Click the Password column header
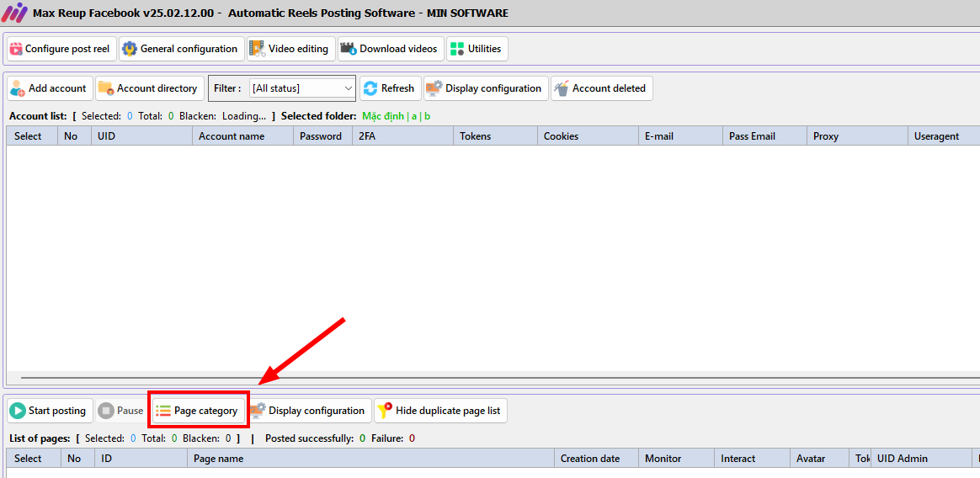 [322, 136]
